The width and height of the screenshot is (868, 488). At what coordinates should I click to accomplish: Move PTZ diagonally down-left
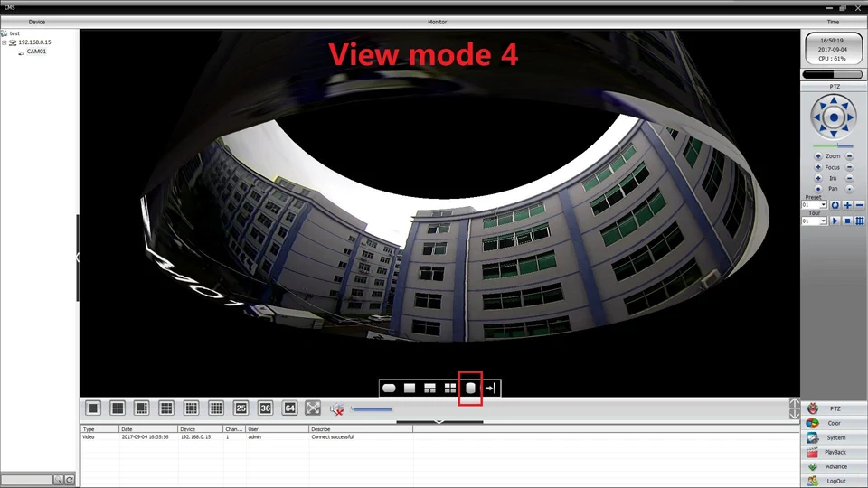pos(823,128)
